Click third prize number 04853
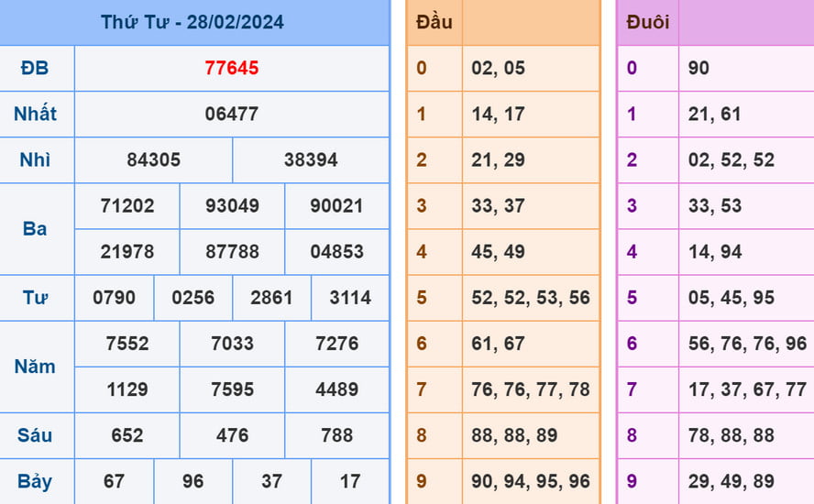This screenshot has width=814, height=504. (336, 251)
